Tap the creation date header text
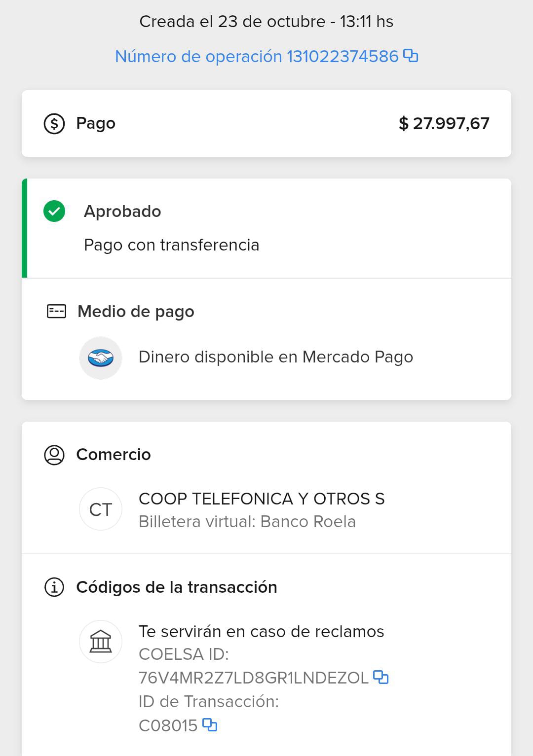Screen dimensions: 533x756 click(266, 22)
